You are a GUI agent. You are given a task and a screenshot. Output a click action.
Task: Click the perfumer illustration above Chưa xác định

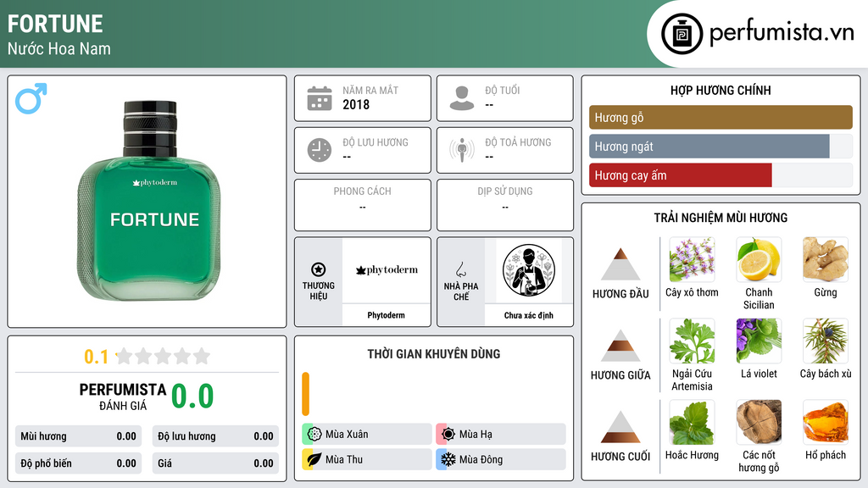(x=529, y=270)
